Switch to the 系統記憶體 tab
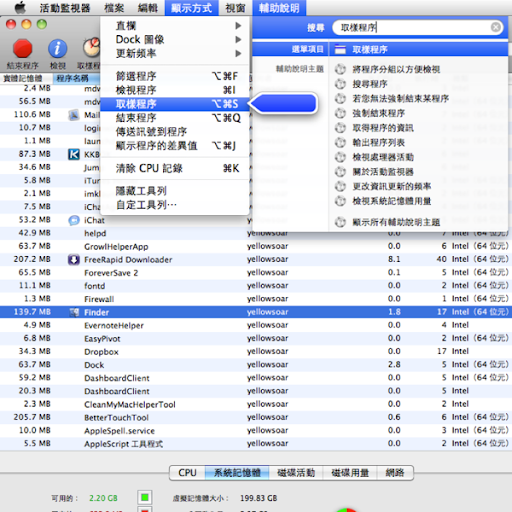The width and height of the screenshot is (512, 512). click(x=237, y=473)
